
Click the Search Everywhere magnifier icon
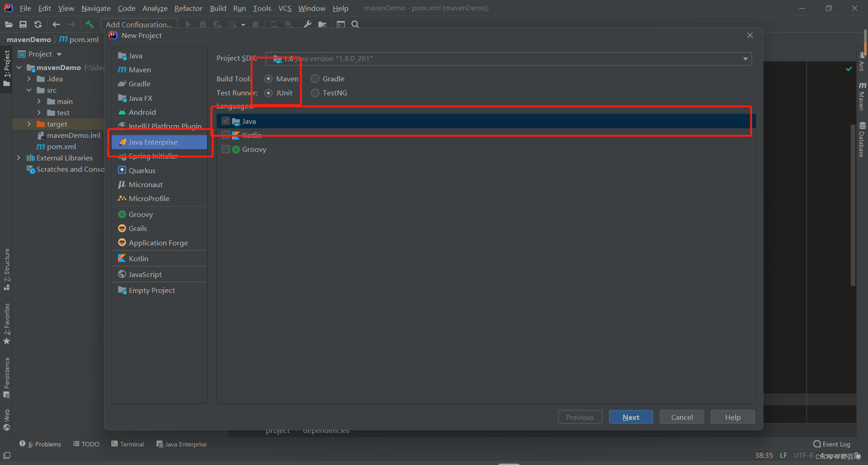[355, 24]
